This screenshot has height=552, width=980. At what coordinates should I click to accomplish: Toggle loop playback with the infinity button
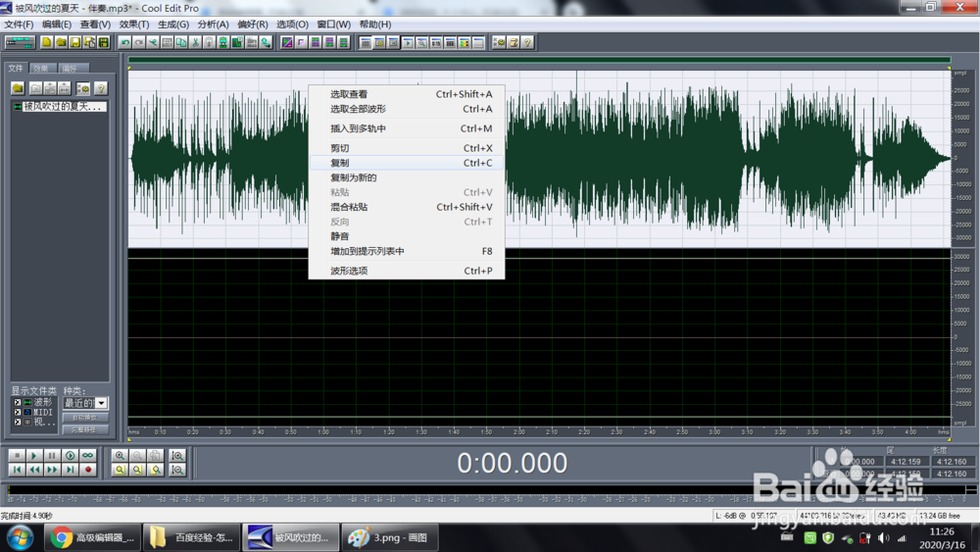87,456
